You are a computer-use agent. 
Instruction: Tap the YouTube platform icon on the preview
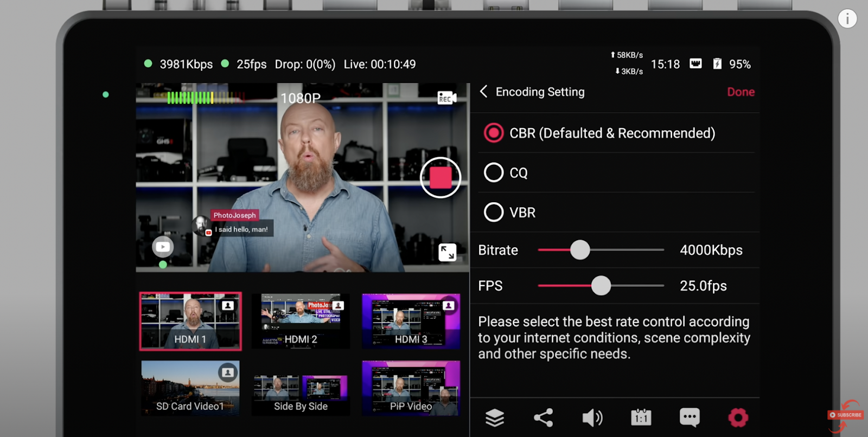coord(163,247)
